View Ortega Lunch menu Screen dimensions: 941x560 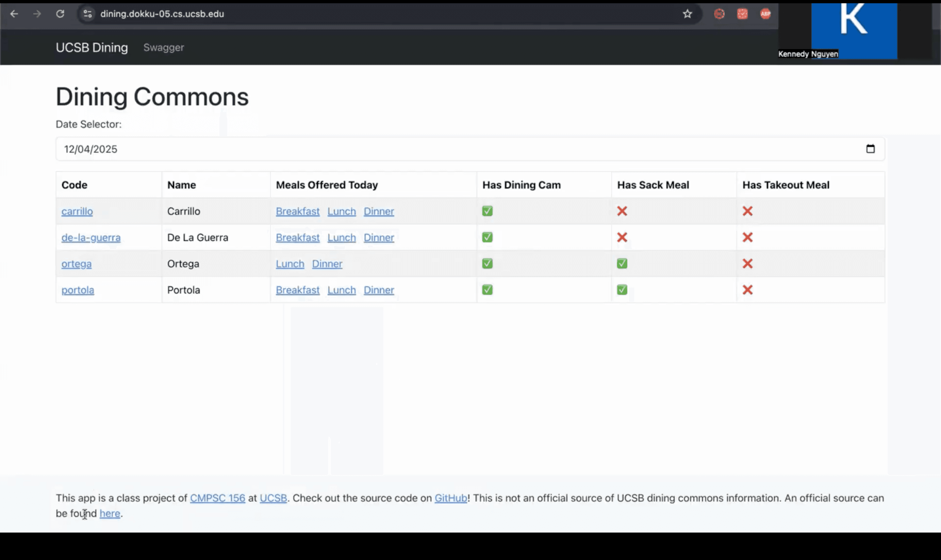290,264
